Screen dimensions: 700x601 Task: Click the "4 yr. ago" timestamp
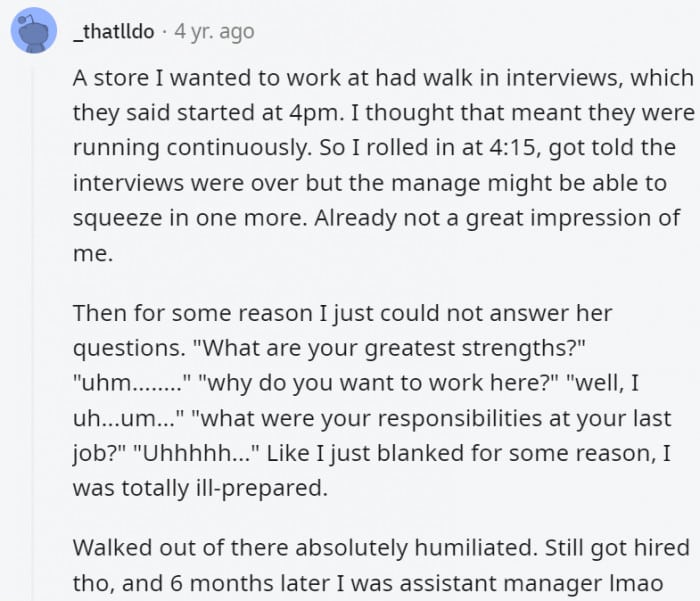(214, 32)
